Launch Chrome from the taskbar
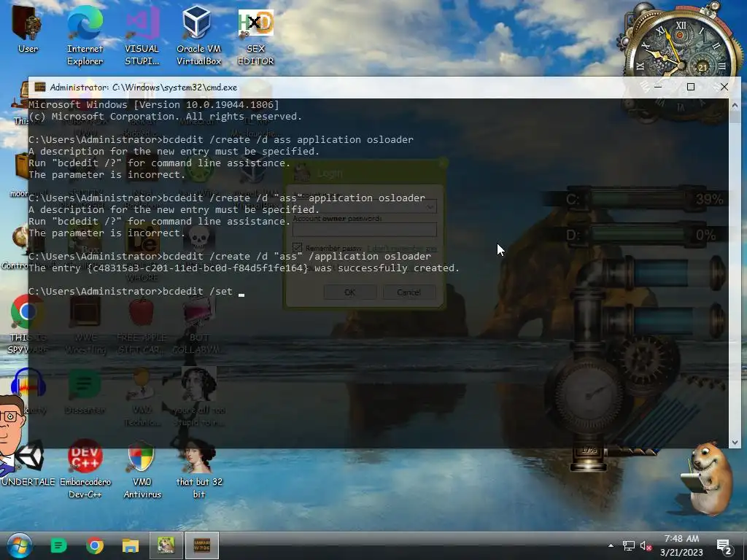 pyautogui.click(x=95, y=545)
